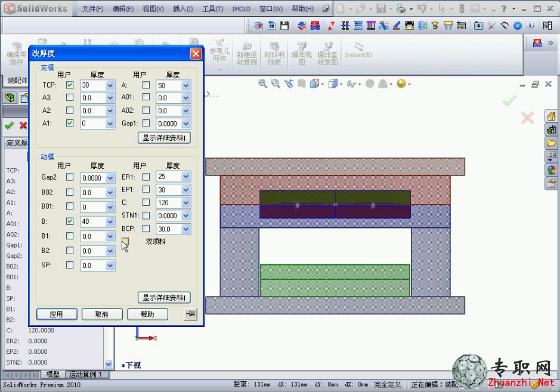Click green checkmark OK in property panel
The width and height of the screenshot is (560, 392).
pyautogui.click(x=10, y=125)
